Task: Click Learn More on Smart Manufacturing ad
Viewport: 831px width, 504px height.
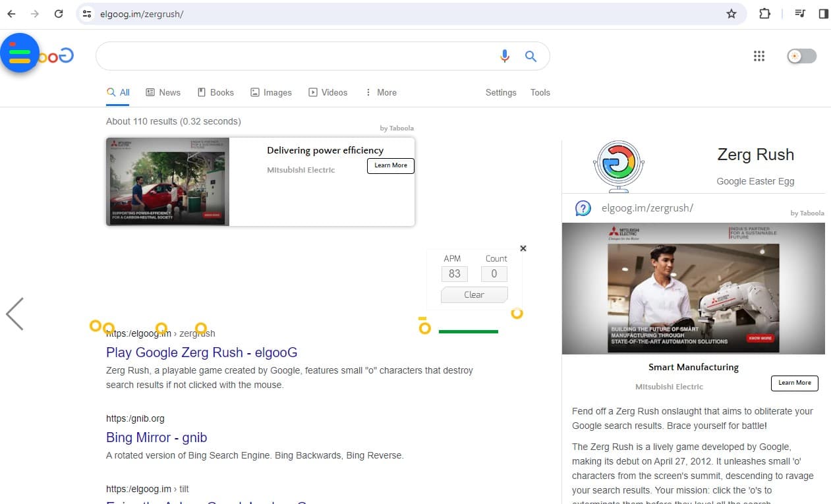Action: click(795, 383)
